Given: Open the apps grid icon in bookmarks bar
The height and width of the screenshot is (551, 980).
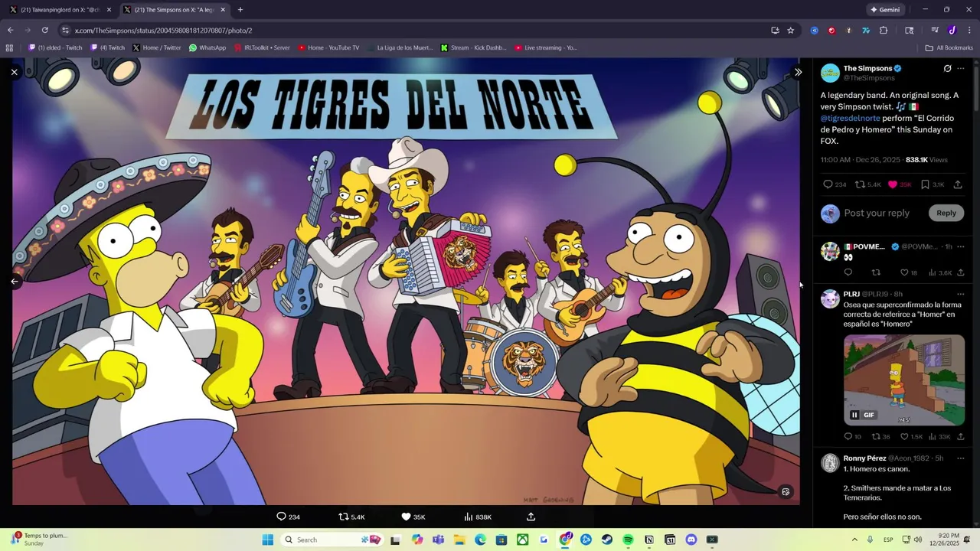Looking at the screenshot, I should (9, 47).
